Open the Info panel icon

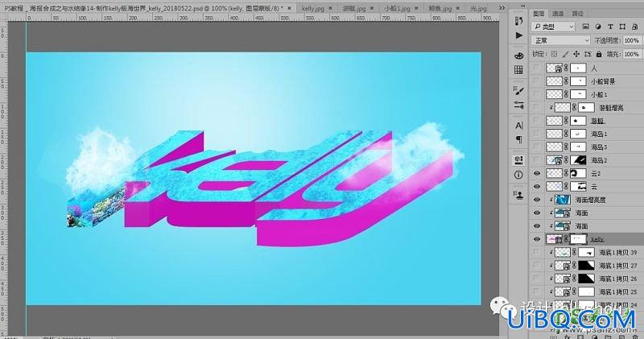[518, 175]
